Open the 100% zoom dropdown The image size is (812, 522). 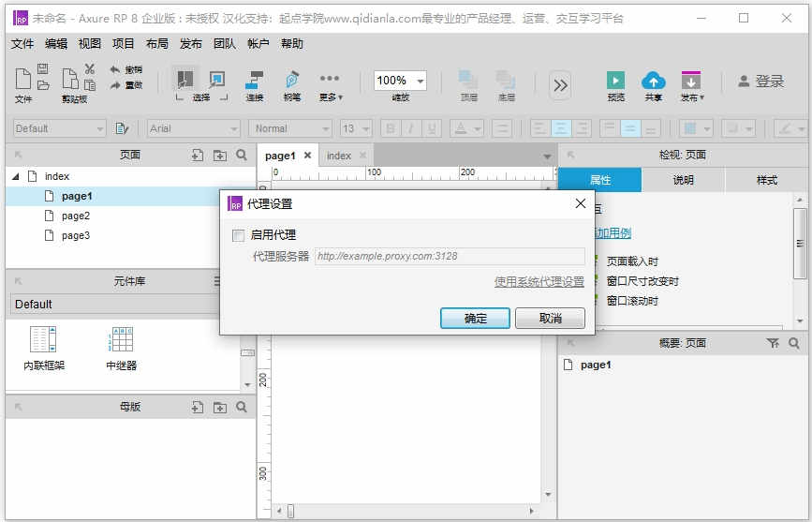(420, 81)
